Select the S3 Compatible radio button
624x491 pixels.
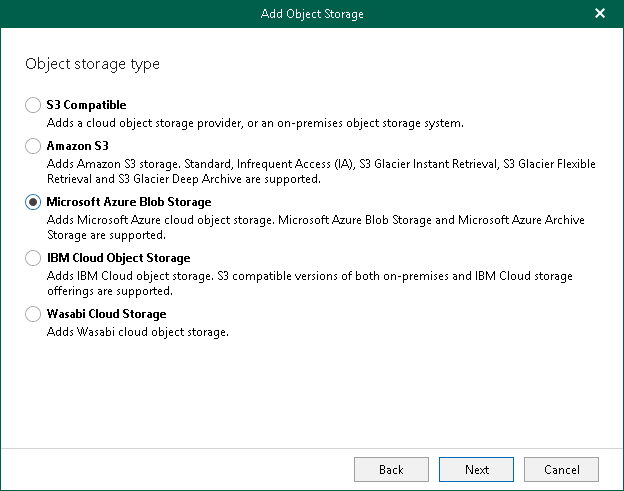point(32,104)
